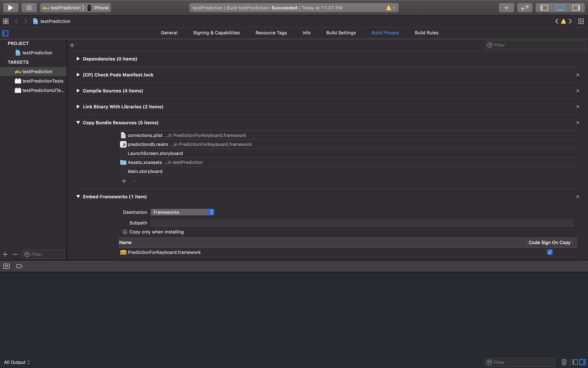Screen dimensions: 588x368
Task: Click testPrediction in the jump bar
Action: (x=52, y=21)
